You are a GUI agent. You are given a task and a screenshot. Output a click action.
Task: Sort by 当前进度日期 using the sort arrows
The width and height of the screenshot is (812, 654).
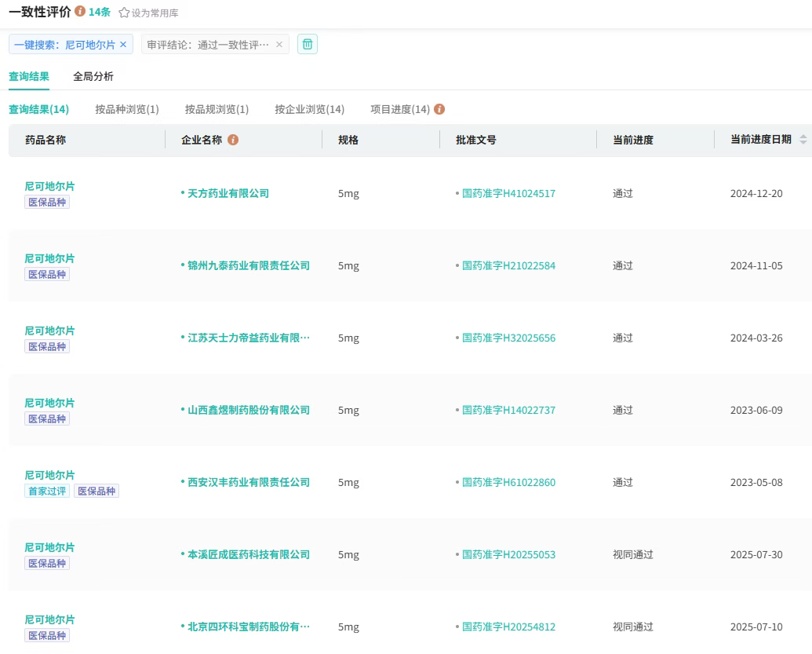[x=805, y=139]
